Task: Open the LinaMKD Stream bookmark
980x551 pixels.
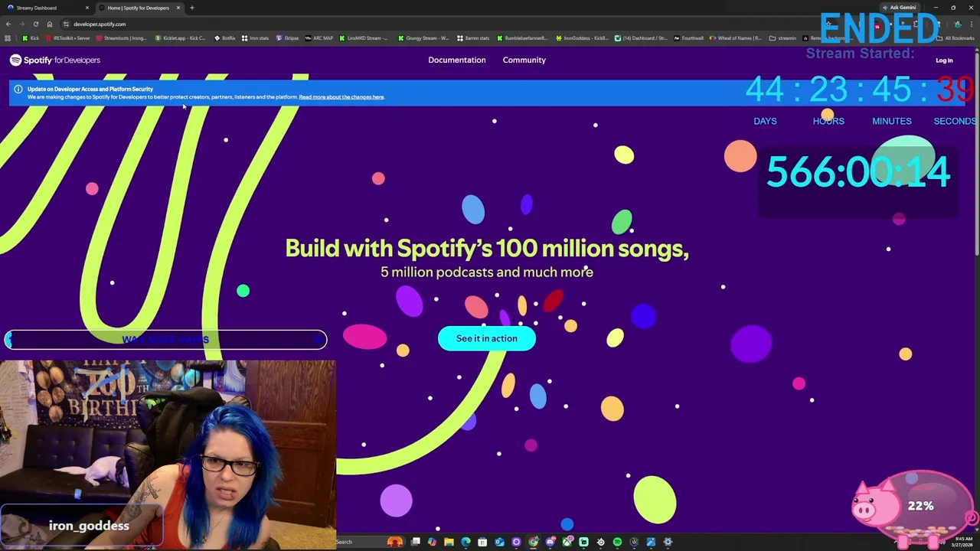Action: 363,37
